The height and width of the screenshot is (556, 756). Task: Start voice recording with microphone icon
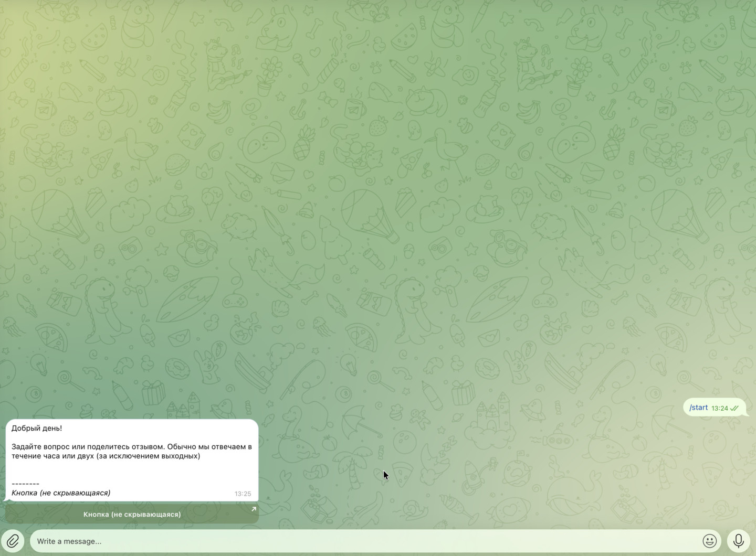pyautogui.click(x=738, y=541)
